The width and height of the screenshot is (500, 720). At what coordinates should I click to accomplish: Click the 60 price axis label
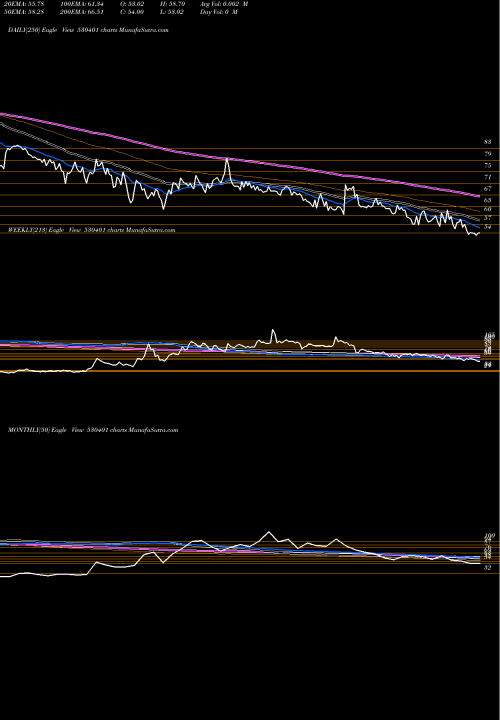point(488,209)
